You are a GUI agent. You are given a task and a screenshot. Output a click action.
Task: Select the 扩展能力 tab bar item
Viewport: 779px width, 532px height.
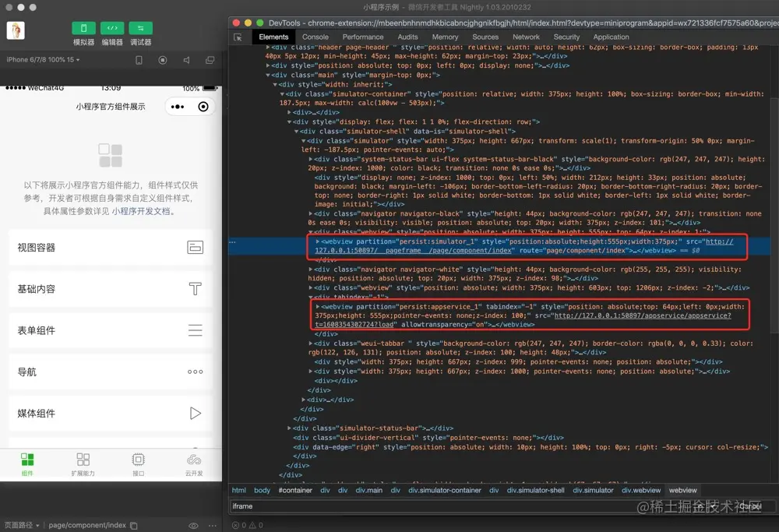[83, 464]
